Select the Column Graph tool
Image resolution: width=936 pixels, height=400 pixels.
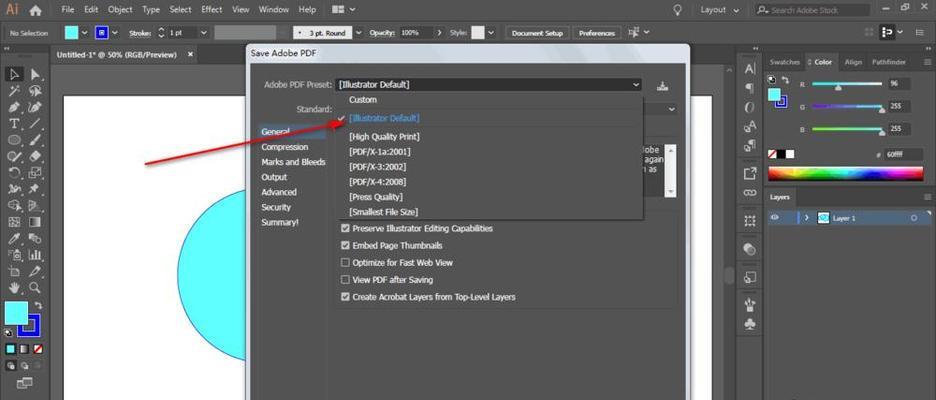pos(35,255)
